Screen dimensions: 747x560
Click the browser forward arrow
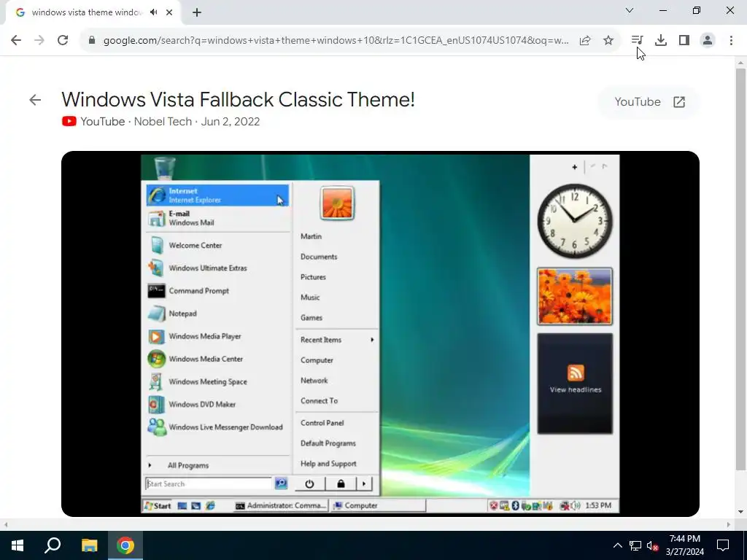[39, 40]
